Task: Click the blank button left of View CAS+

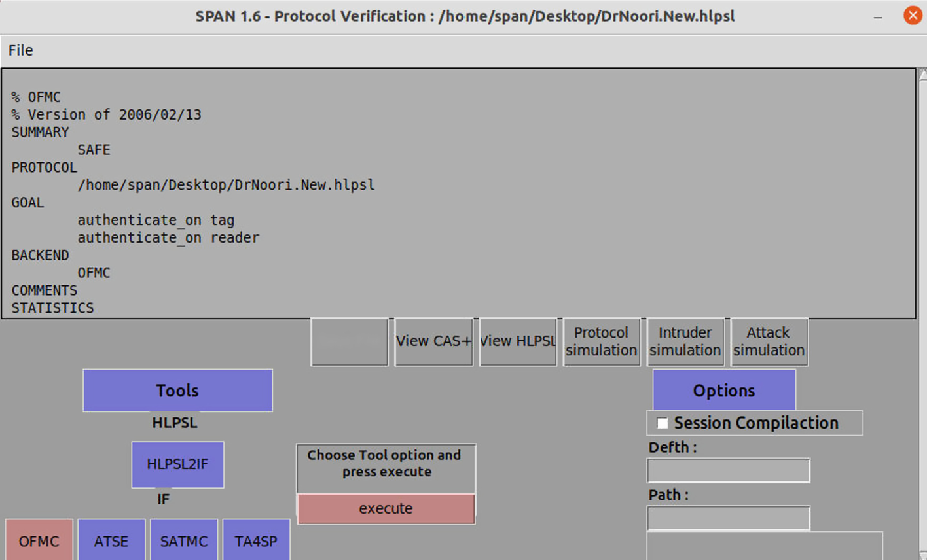Action: (x=350, y=341)
